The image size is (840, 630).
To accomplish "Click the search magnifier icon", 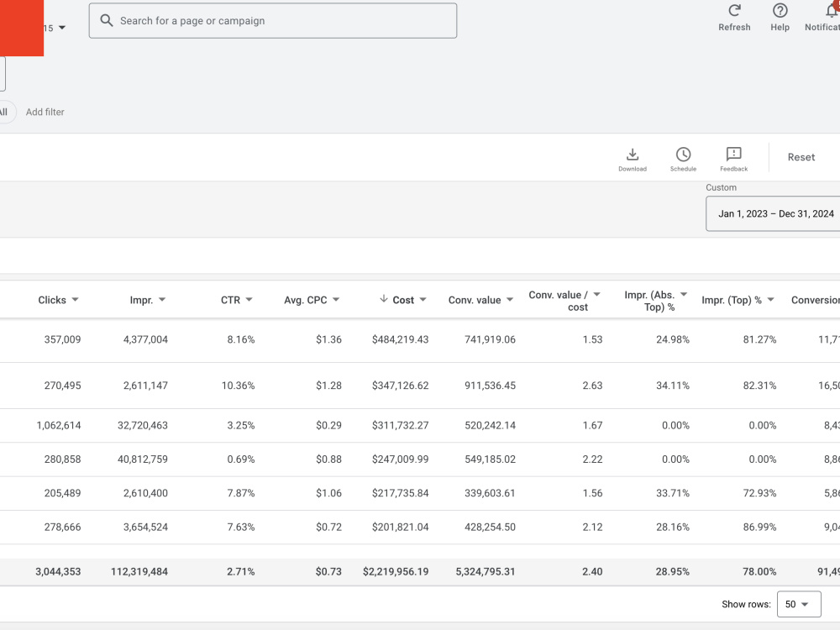I will pyautogui.click(x=107, y=20).
